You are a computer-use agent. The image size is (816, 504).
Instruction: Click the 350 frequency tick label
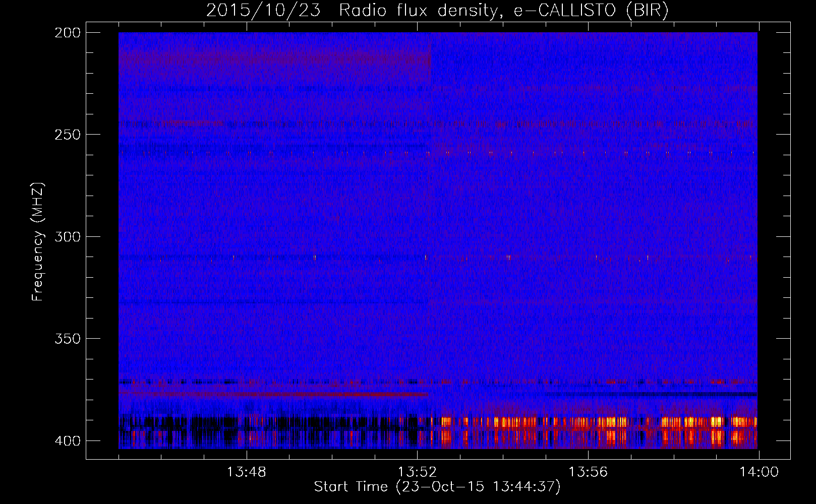68,339
